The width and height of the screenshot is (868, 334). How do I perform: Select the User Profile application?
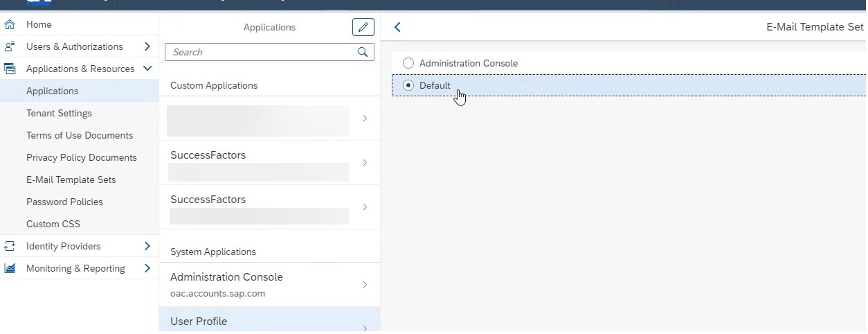[x=269, y=320]
